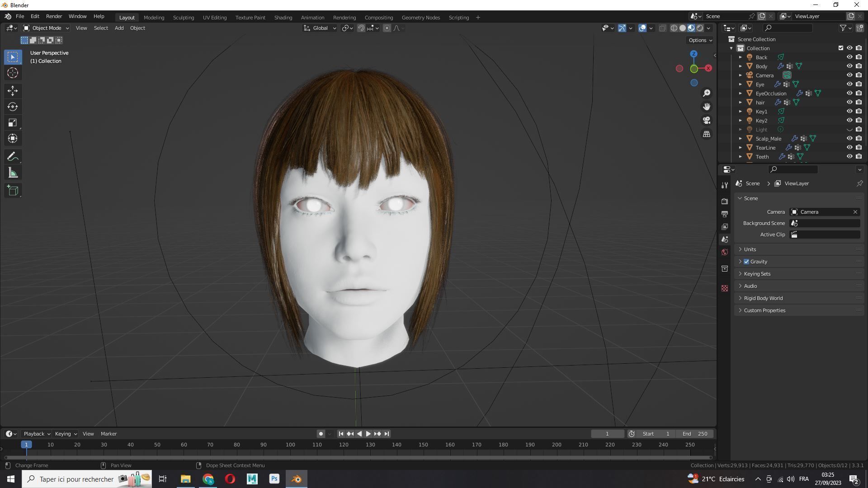Viewport: 868px width, 488px height.
Task: Select the Scale tool
Action: [13, 122]
